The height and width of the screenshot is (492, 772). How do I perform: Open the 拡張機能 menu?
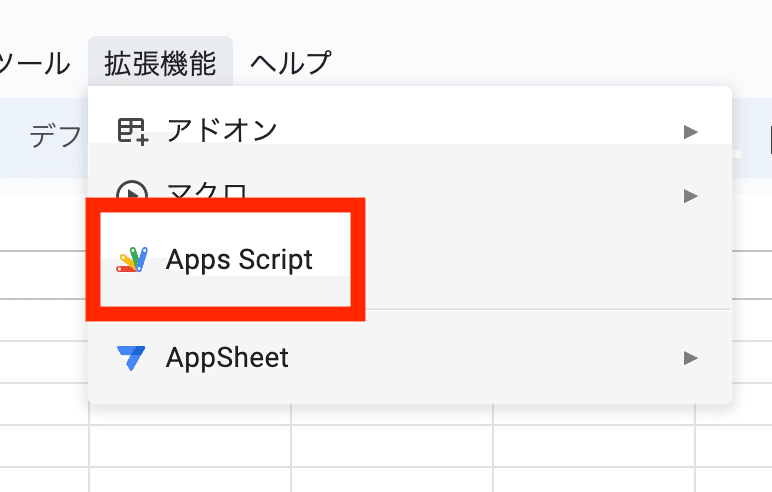[161, 63]
